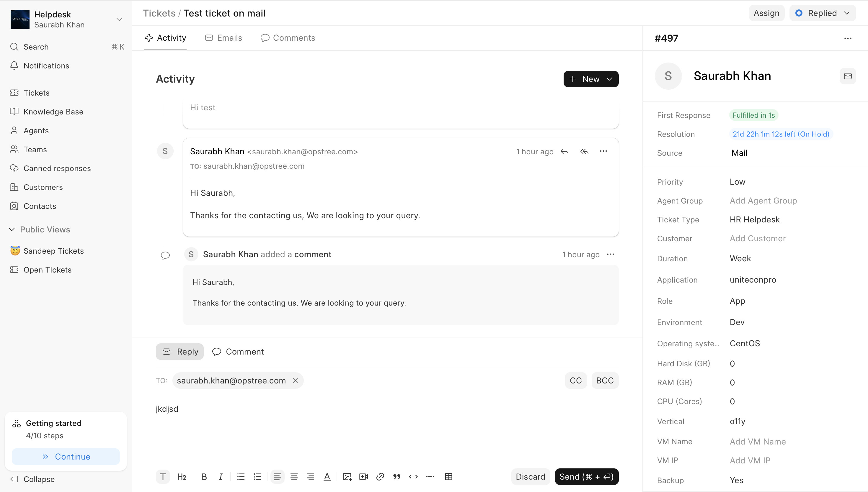Add a hyperlink via the link icon

pyautogui.click(x=380, y=477)
